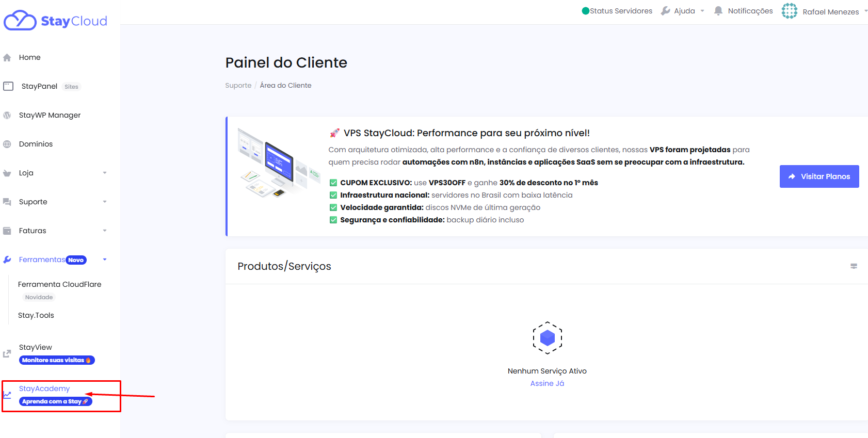Expand the Suporte menu arrow

105,202
